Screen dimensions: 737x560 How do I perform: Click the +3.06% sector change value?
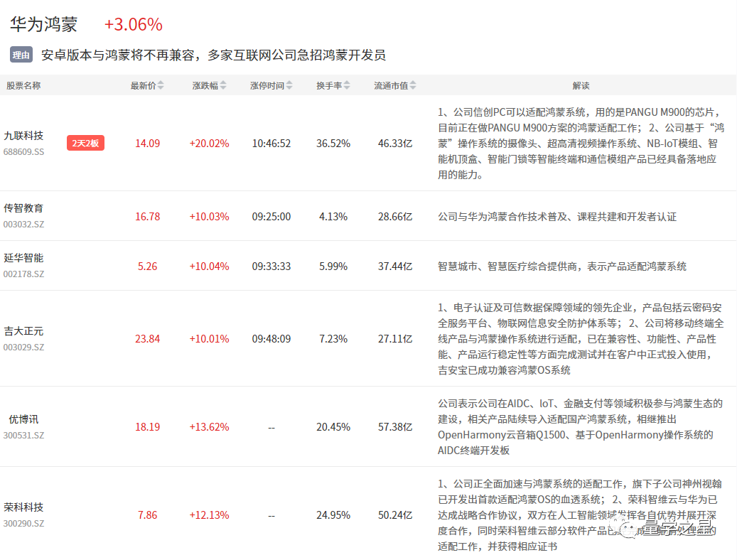pyautogui.click(x=134, y=24)
